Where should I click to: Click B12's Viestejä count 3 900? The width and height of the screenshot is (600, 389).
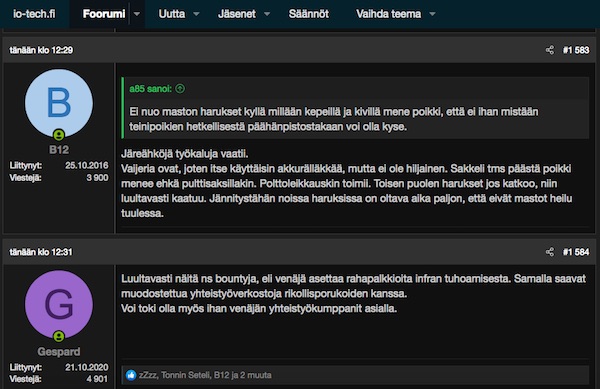[97, 178]
